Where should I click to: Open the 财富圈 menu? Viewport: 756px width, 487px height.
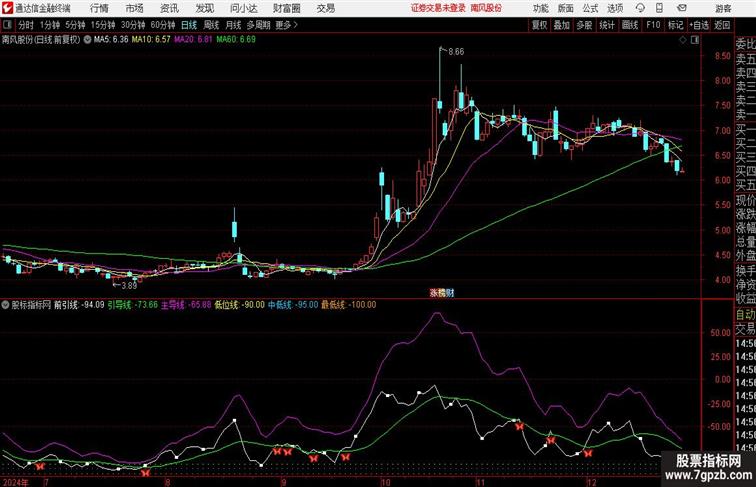[x=286, y=8]
